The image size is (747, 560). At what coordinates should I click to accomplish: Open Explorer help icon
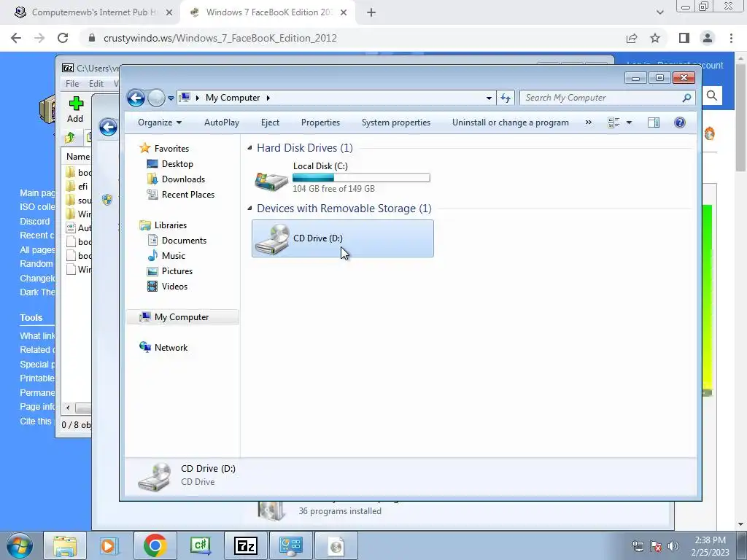tap(680, 122)
